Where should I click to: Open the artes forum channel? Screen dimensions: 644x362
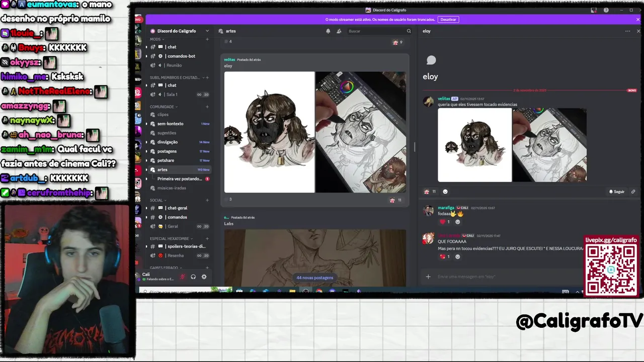179,169
